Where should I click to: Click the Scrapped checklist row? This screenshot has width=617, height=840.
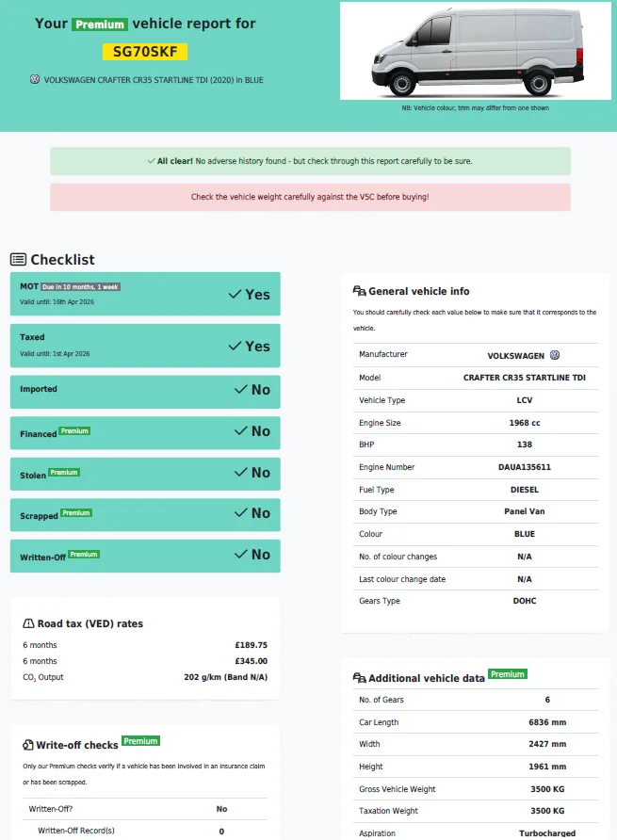tap(145, 514)
